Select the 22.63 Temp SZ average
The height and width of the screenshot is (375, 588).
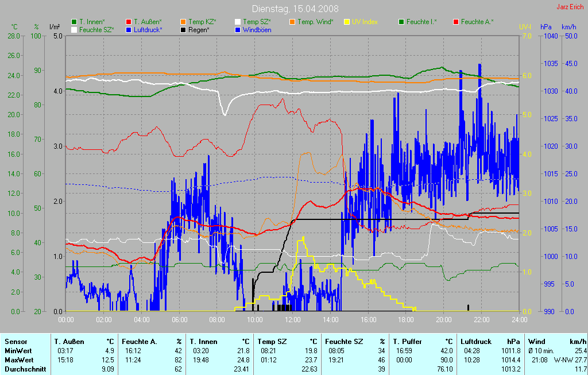(308, 369)
